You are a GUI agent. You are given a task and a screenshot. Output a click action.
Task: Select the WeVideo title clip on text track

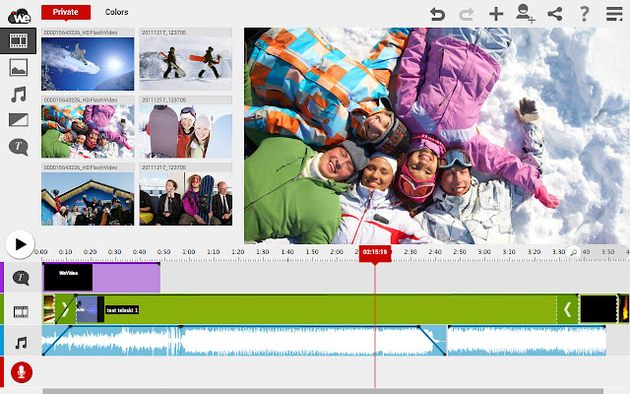[68, 277]
